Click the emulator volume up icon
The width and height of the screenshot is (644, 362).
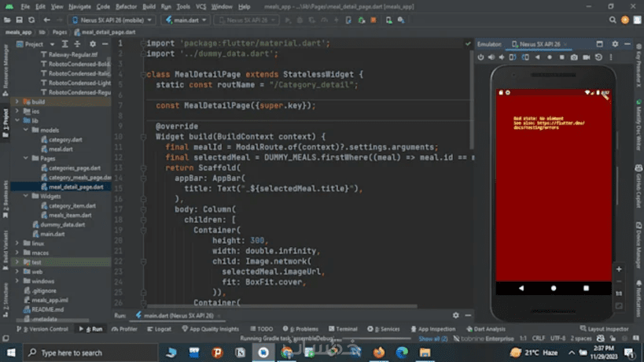click(x=491, y=57)
